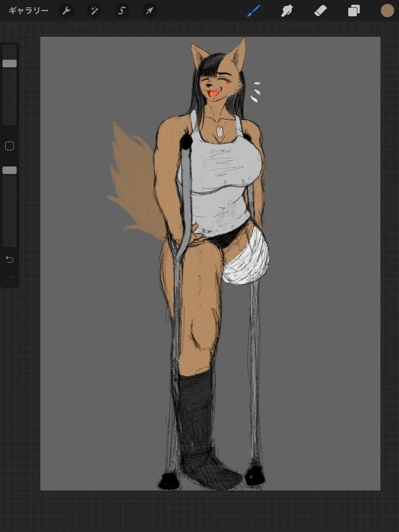Activate the Selection tool (S ribbon)
The width and height of the screenshot is (399, 532).
122,11
